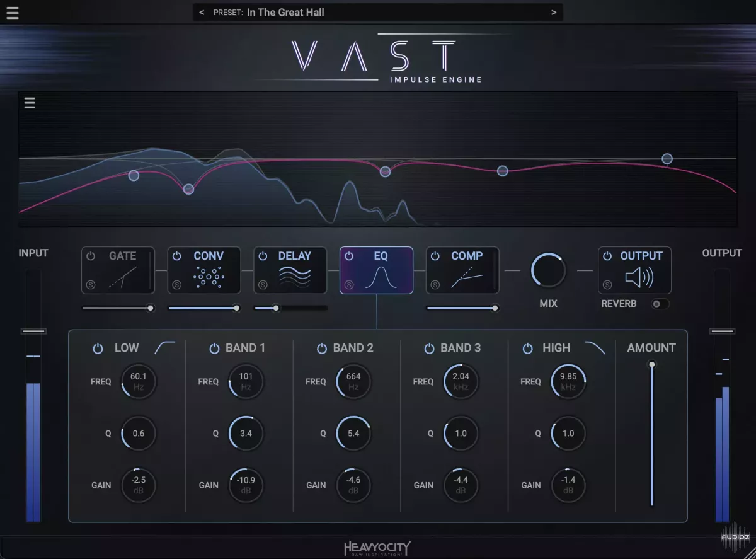
Task: Toggle COMP module power
Action: coord(436,256)
